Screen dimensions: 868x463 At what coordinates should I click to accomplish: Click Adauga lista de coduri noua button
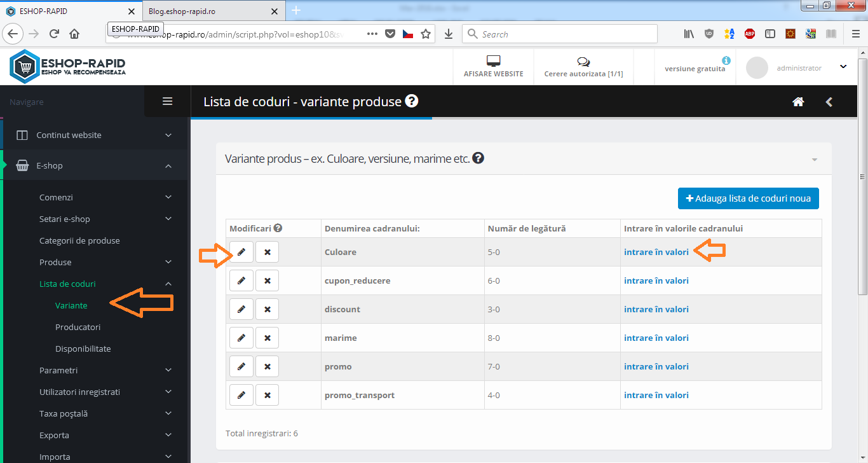(x=748, y=198)
